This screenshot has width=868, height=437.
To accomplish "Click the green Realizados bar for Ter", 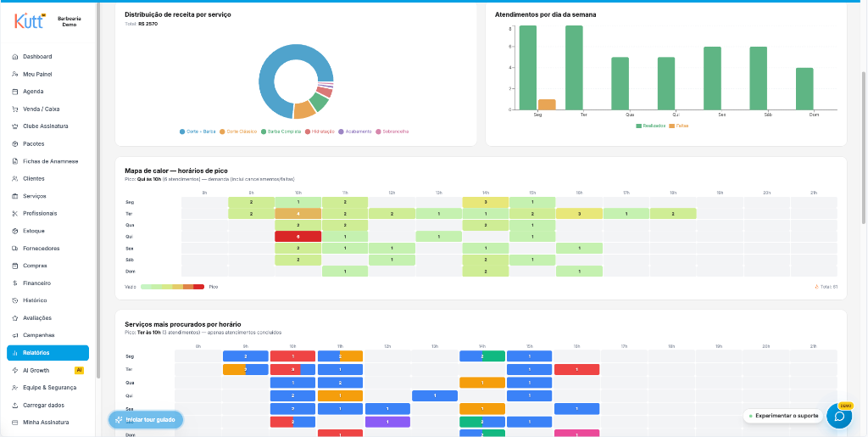I will pos(574,68).
